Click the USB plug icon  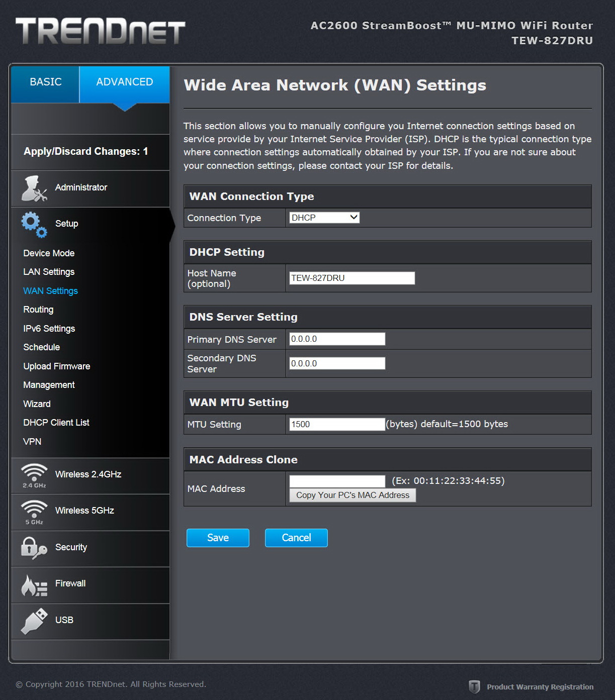point(34,621)
